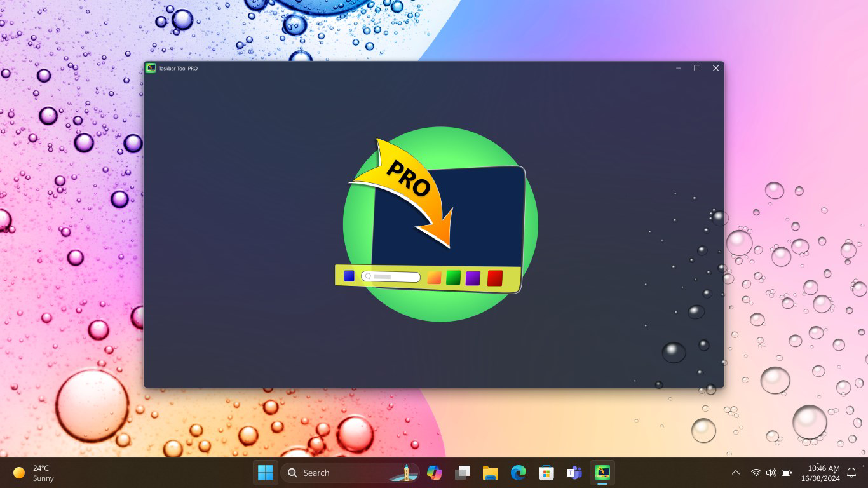Open the volume control in the system tray
Viewport: 868px width, 488px height.
771,473
